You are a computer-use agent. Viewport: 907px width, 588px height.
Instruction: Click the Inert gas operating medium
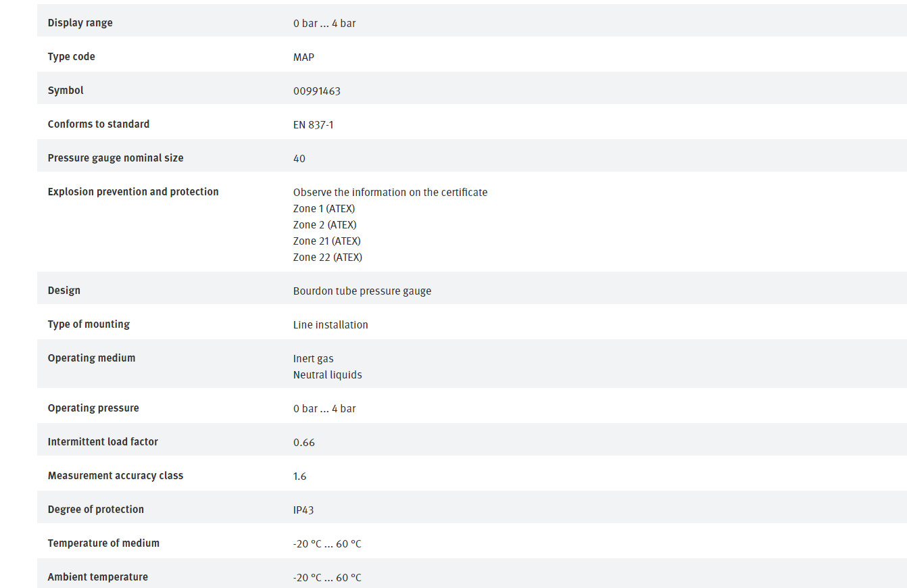[313, 359]
